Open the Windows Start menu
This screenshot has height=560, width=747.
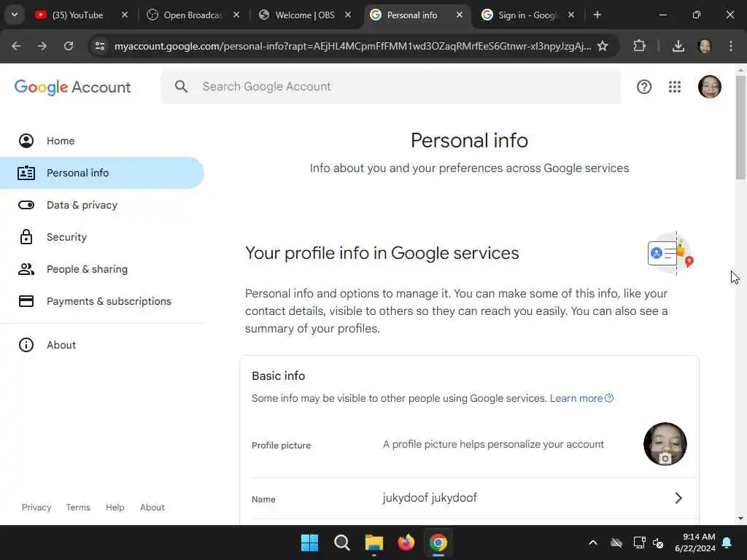[309, 542]
